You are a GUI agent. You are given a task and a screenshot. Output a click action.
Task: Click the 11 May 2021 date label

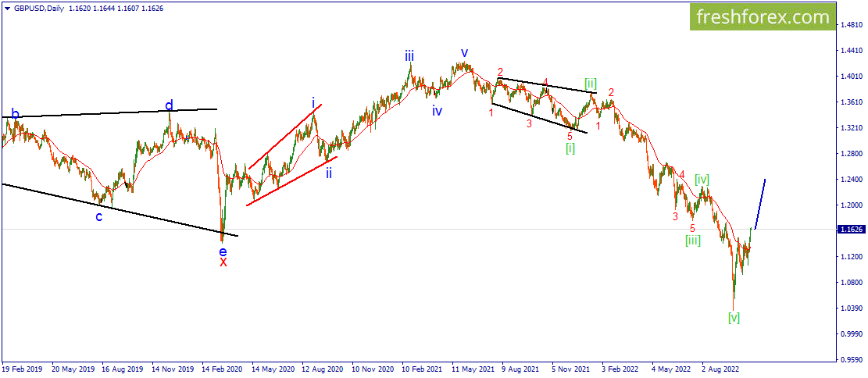tap(472, 369)
